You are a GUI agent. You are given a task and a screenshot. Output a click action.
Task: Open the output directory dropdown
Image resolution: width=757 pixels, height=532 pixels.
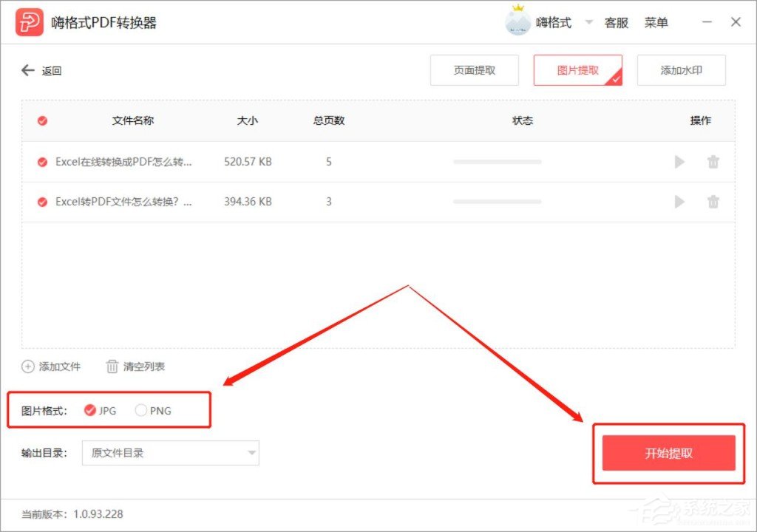(x=253, y=453)
